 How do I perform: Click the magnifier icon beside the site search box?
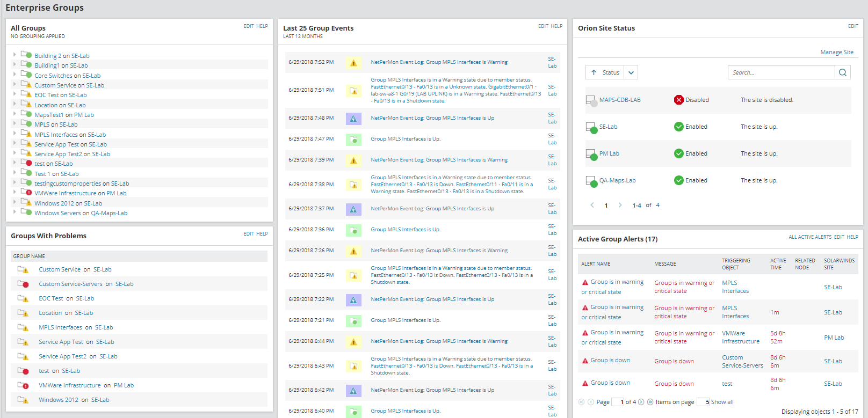[x=843, y=72]
